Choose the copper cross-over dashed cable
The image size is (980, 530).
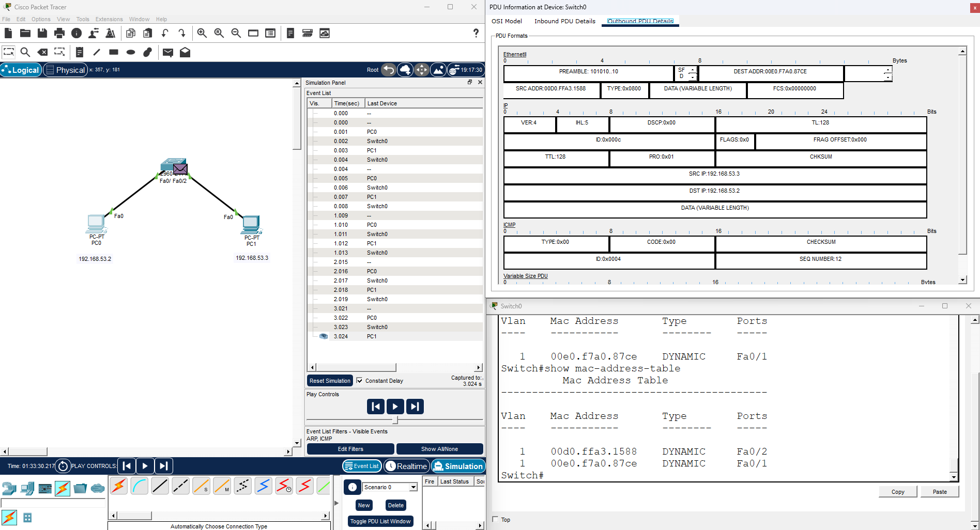coord(181,486)
